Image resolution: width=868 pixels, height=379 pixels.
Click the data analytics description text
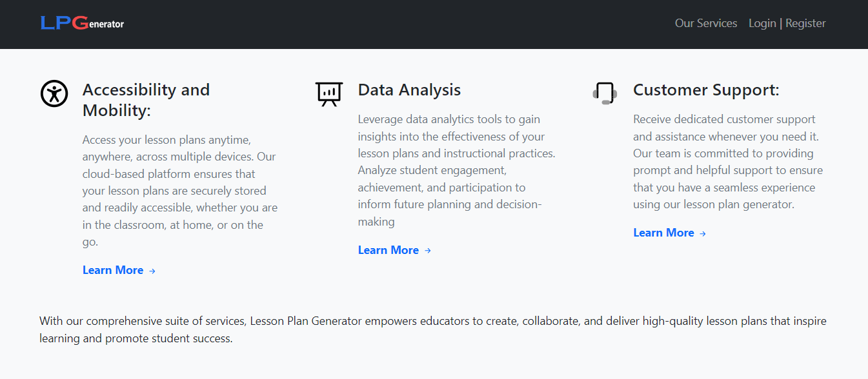pyautogui.click(x=456, y=171)
